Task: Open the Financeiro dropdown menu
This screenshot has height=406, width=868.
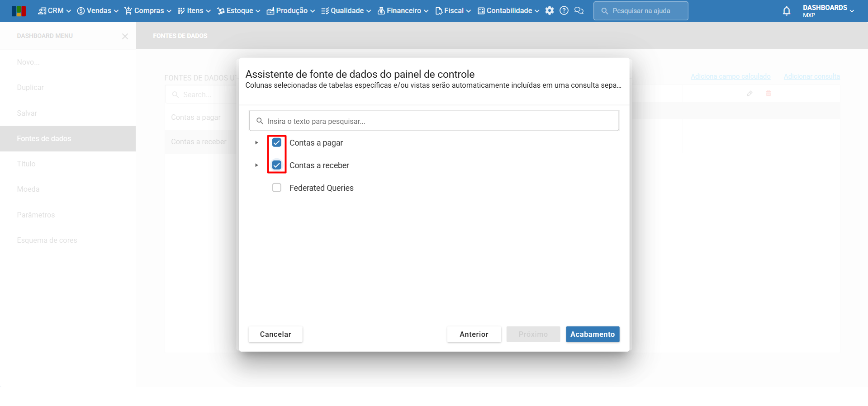Action: 403,11
